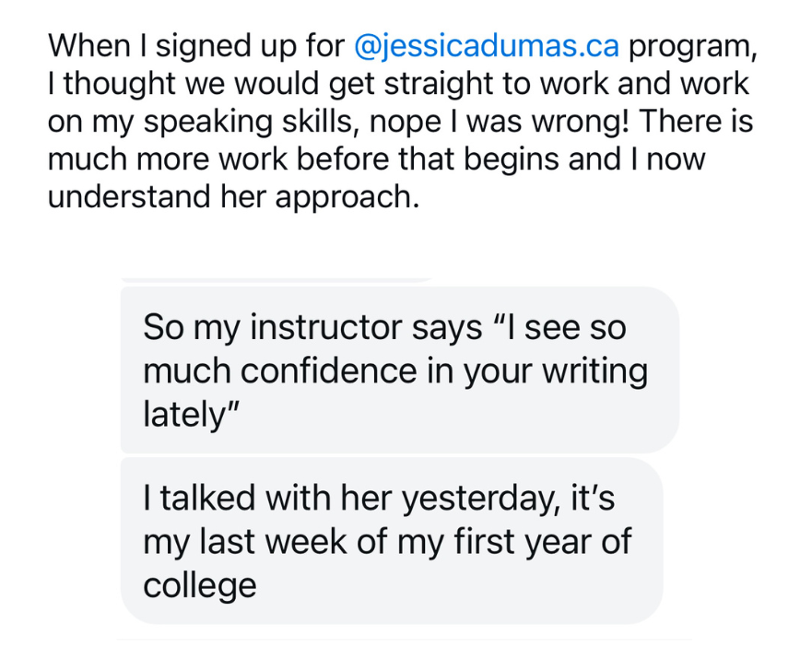Click the black area left of the chat

tap(57, 461)
